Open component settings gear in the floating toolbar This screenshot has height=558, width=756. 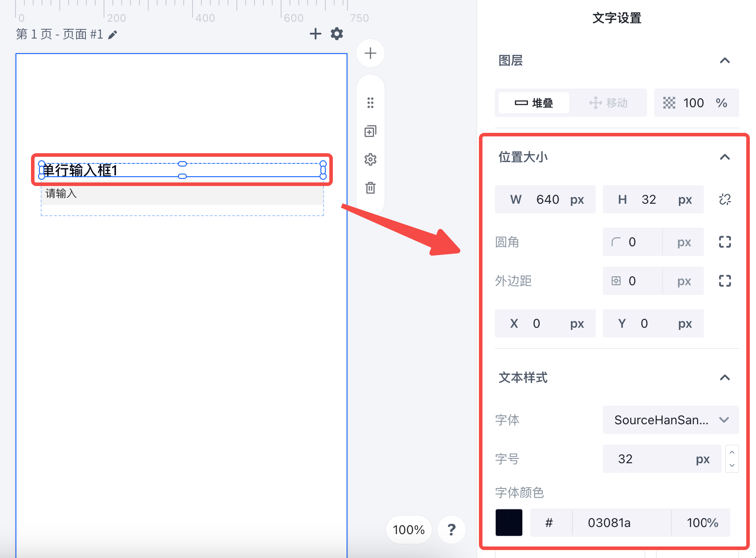370,159
